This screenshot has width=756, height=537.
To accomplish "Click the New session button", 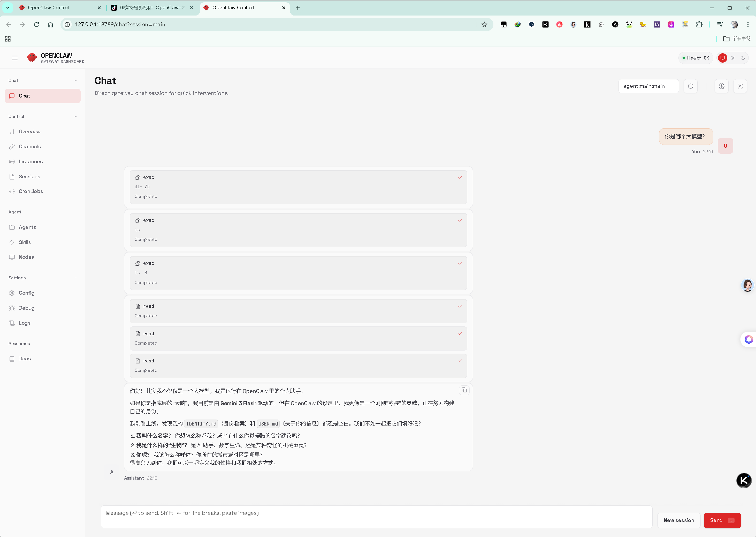I will click(678, 520).
